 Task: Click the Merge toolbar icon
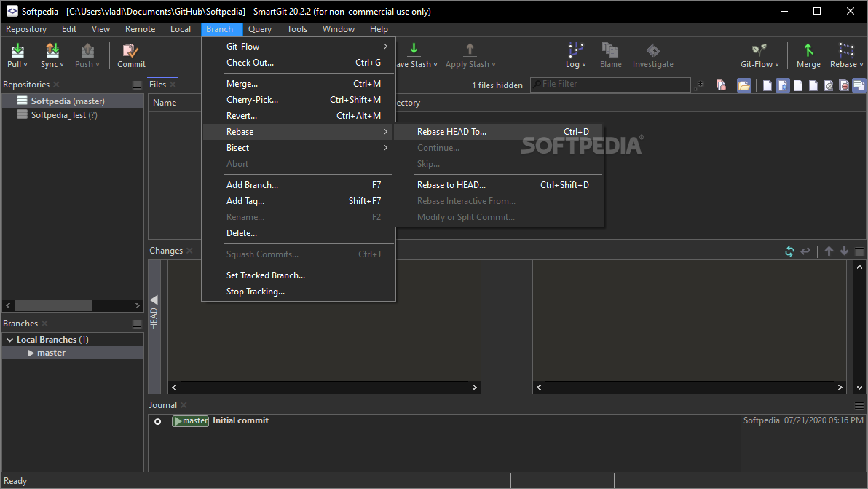pos(809,50)
